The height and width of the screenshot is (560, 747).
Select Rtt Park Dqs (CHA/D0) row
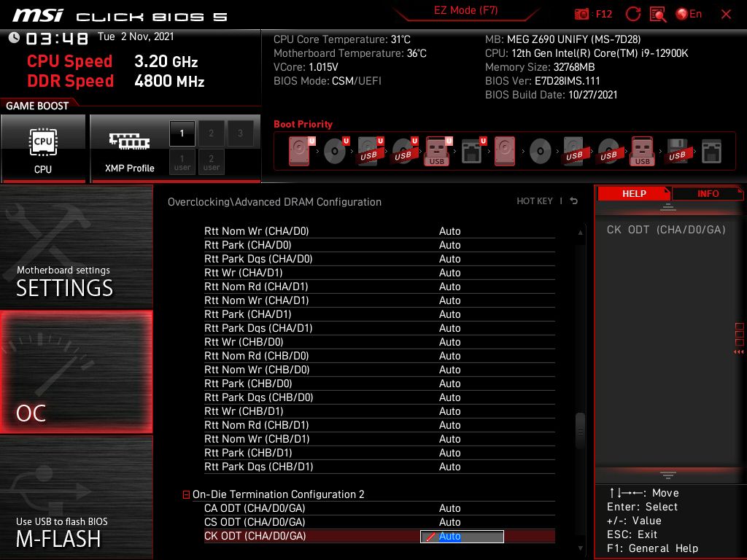pos(379,259)
